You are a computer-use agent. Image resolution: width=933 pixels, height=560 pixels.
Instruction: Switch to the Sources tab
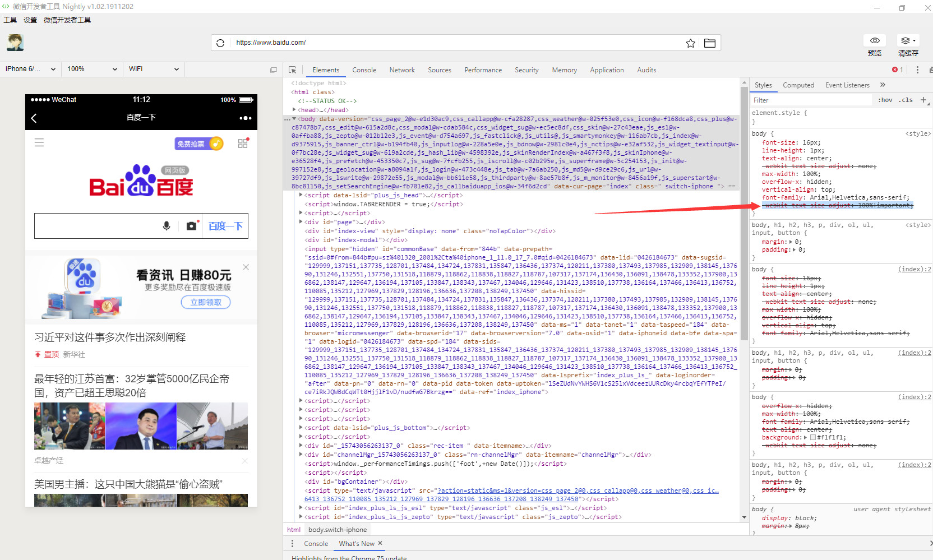(440, 70)
